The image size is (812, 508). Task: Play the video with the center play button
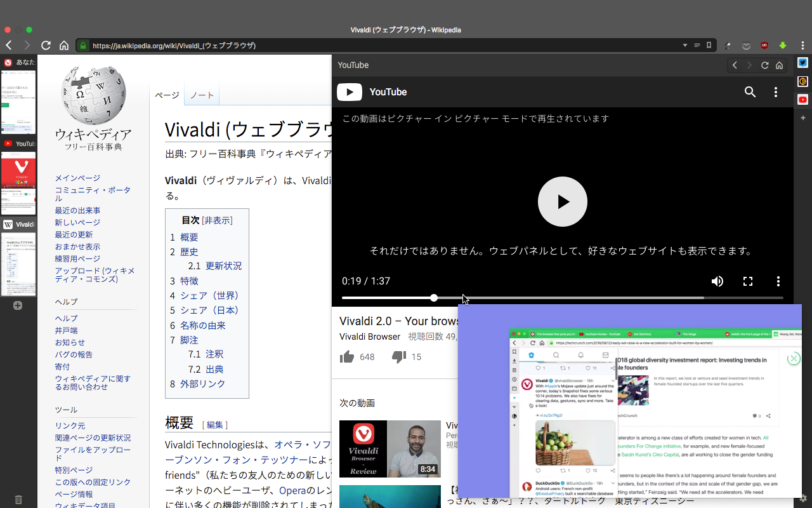coord(563,201)
